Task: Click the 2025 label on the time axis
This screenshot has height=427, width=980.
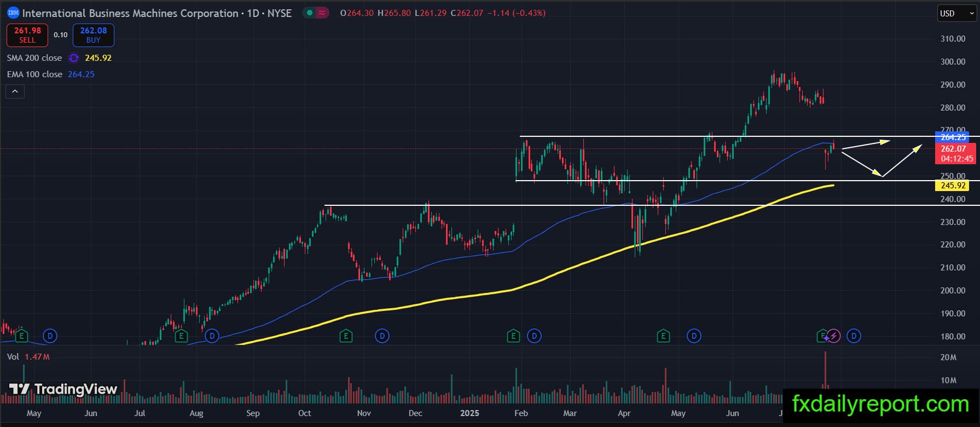Action: [469, 413]
